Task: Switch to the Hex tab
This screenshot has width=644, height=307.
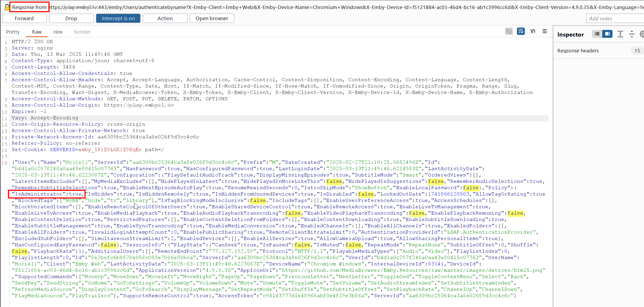Action: tap(58, 32)
